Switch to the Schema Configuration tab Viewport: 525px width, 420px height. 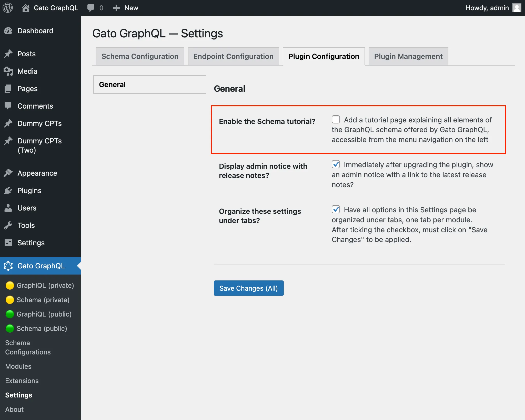click(140, 56)
